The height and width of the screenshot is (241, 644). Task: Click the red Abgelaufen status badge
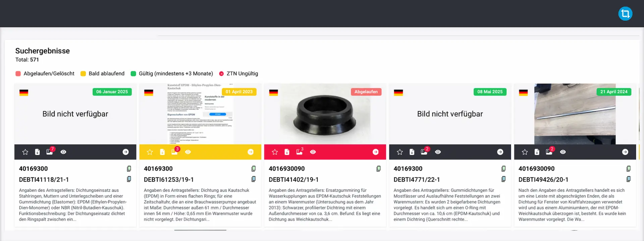point(366,92)
